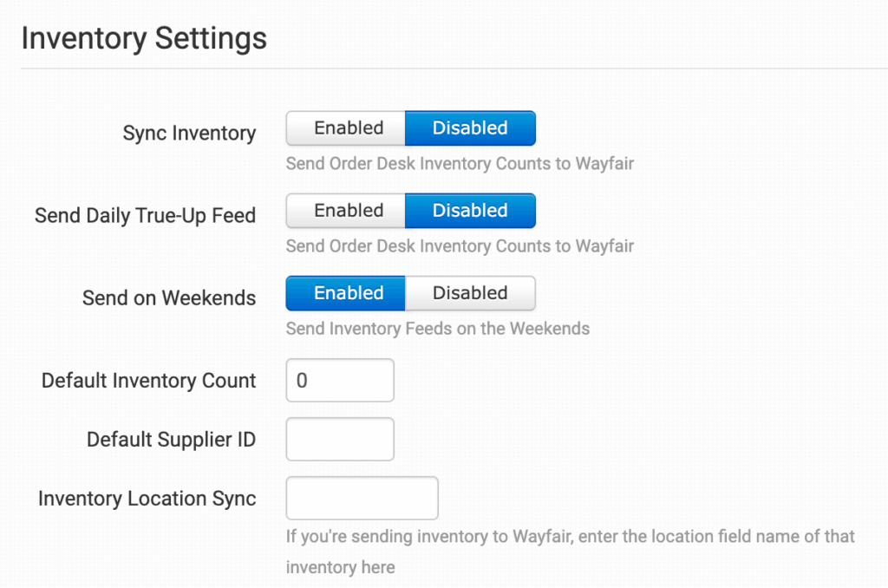Click the Send Inventory Feeds on the Weekends text
The image size is (888, 588).
[437, 329]
